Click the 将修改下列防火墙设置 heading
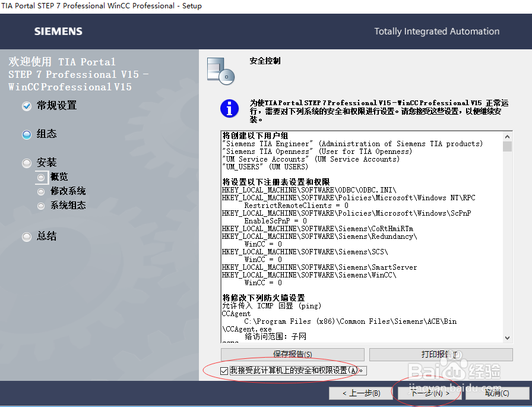 [264, 298]
